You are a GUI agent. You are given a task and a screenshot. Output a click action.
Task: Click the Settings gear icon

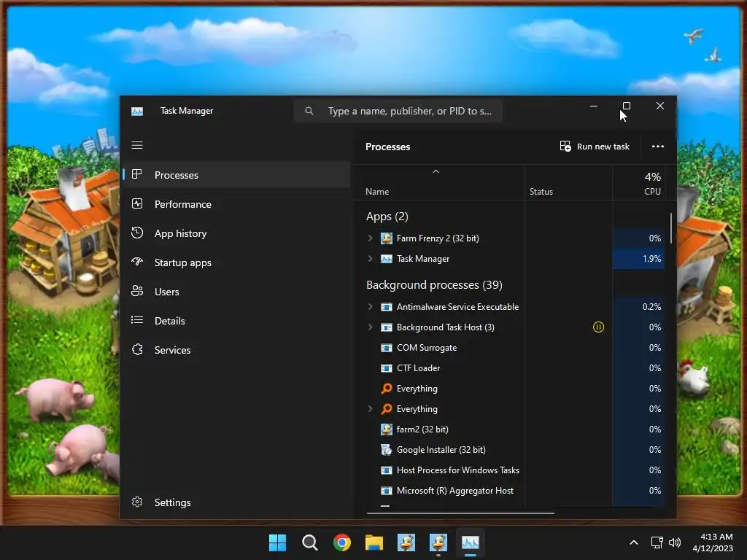point(137,502)
